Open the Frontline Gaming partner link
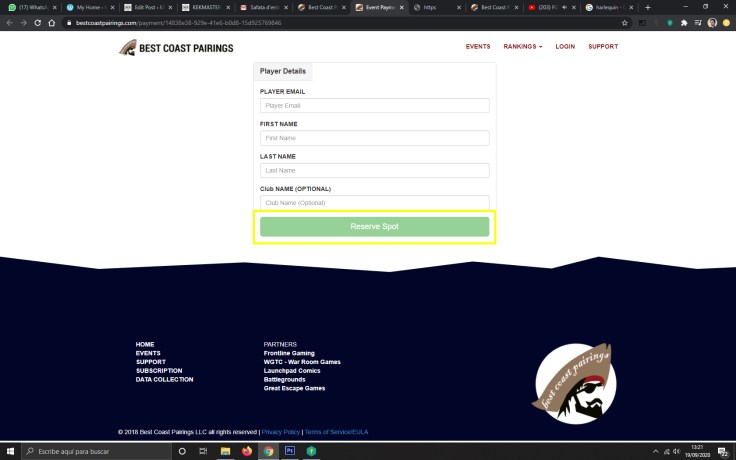The width and height of the screenshot is (736, 460). pos(289,353)
